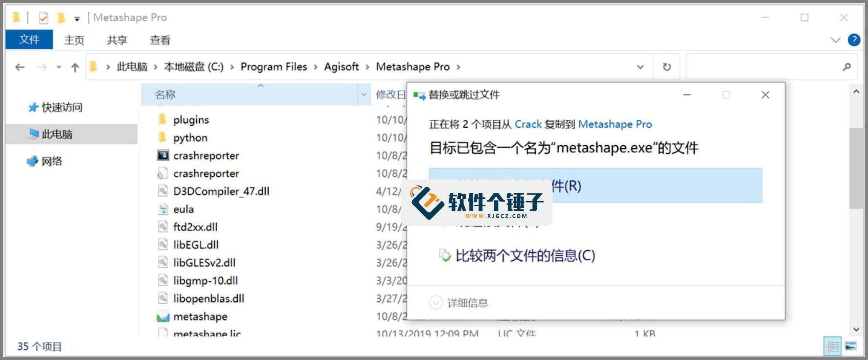Click the forward navigation arrow

42,67
